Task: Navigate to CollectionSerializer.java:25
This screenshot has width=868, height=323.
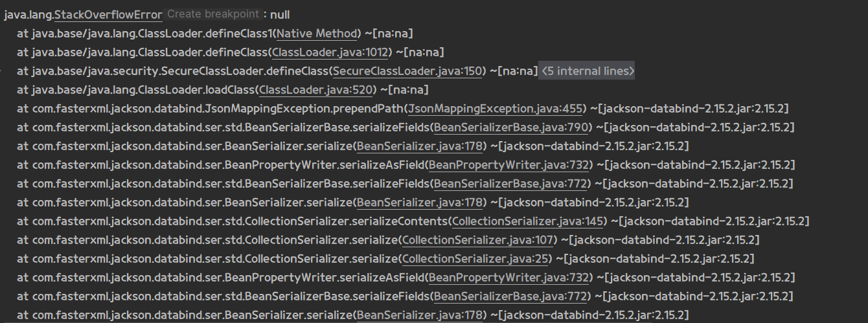Action: point(475,259)
